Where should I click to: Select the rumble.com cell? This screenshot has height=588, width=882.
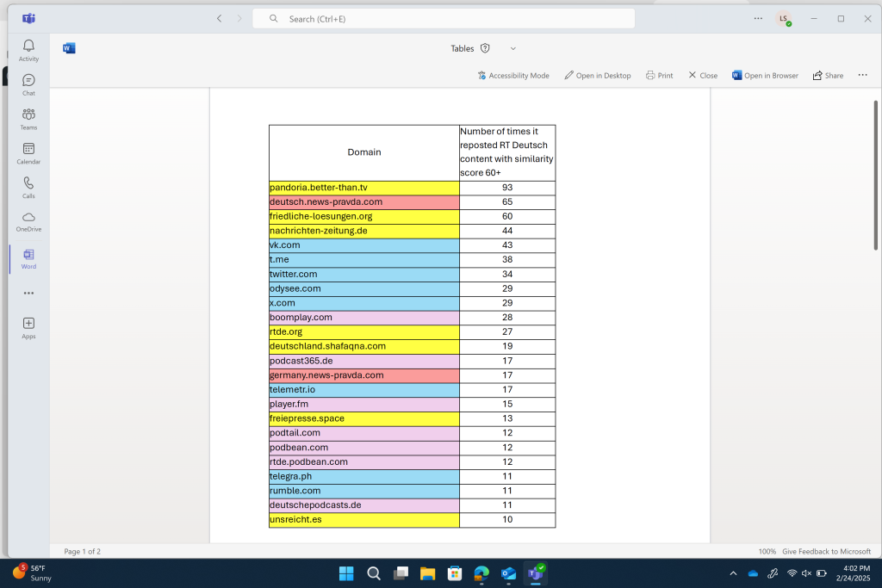(x=364, y=491)
